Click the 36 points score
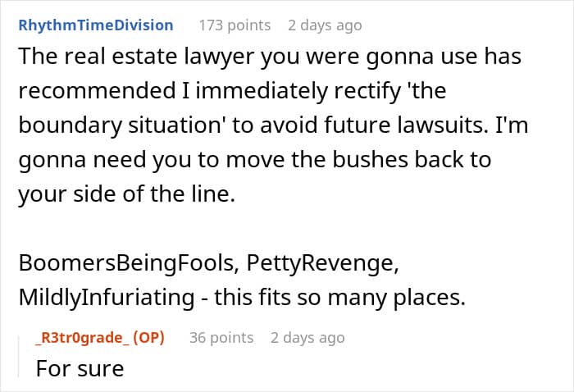This screenshot has width=574, height=392. click(x=221, y=337)
